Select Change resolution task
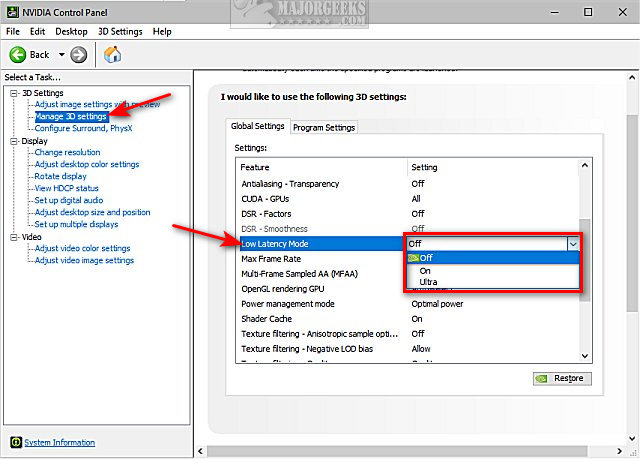Image resolution: width=640 pixels, height=459 pixels. pyautogui.click(x=67, y=152)
